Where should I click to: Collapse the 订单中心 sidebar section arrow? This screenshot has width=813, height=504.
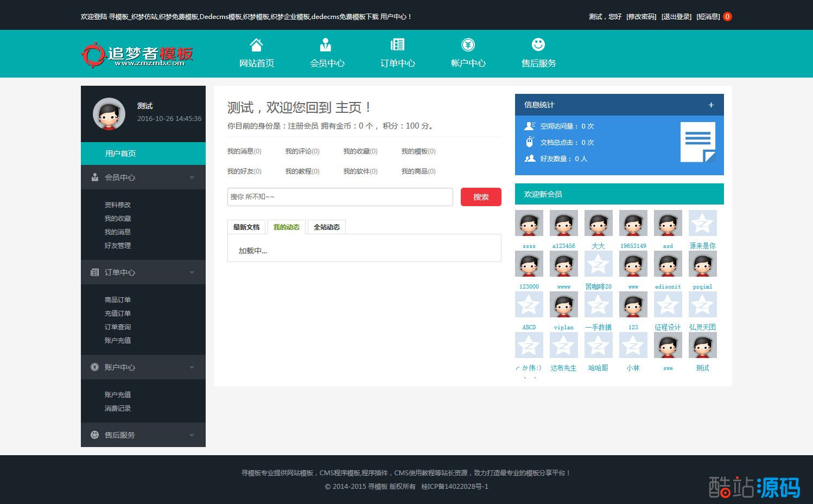[192, 272]
